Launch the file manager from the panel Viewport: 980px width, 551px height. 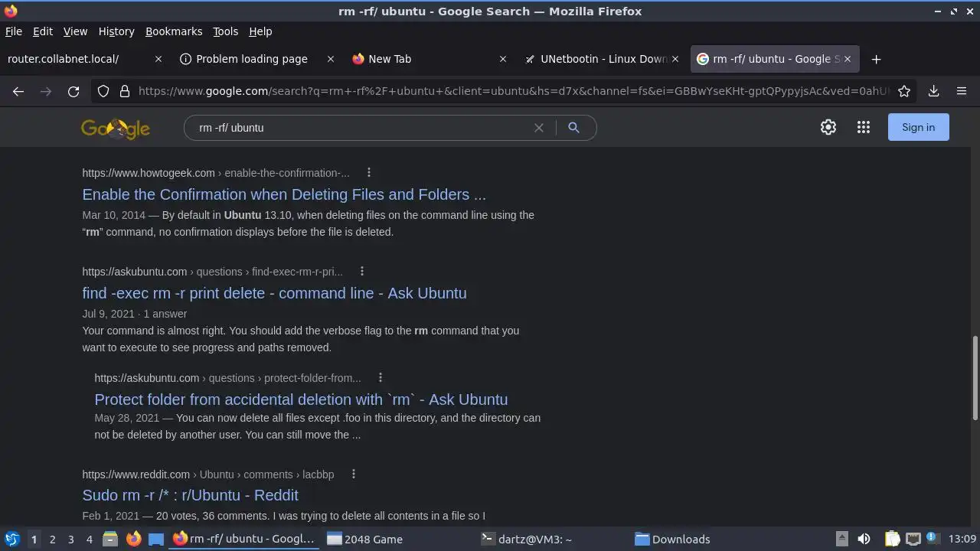tap(110, 540)
